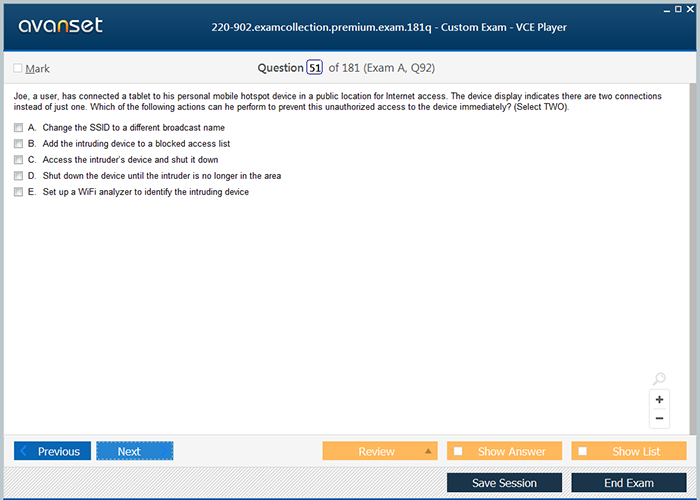This screenshot has height=500, width=700.
Task: Choose answer C about the intruder's device
Action: coord(18,160)
